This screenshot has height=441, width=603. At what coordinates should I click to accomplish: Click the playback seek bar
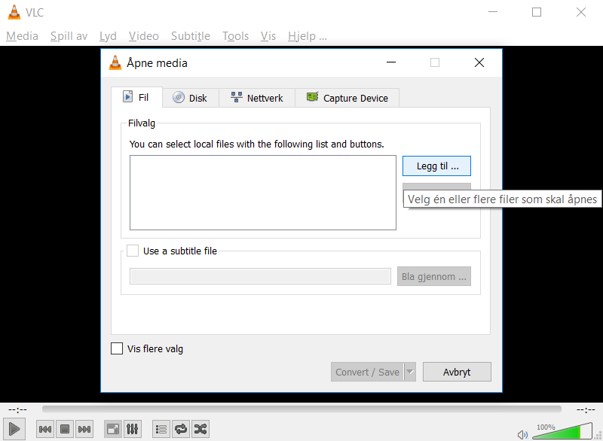302,409
